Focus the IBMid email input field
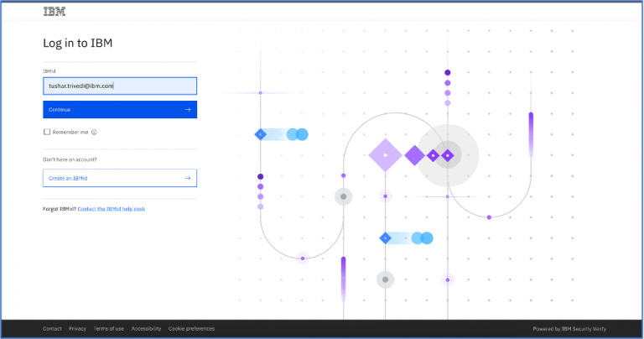This screenshot has width=644, height=339. coord(119,86)
